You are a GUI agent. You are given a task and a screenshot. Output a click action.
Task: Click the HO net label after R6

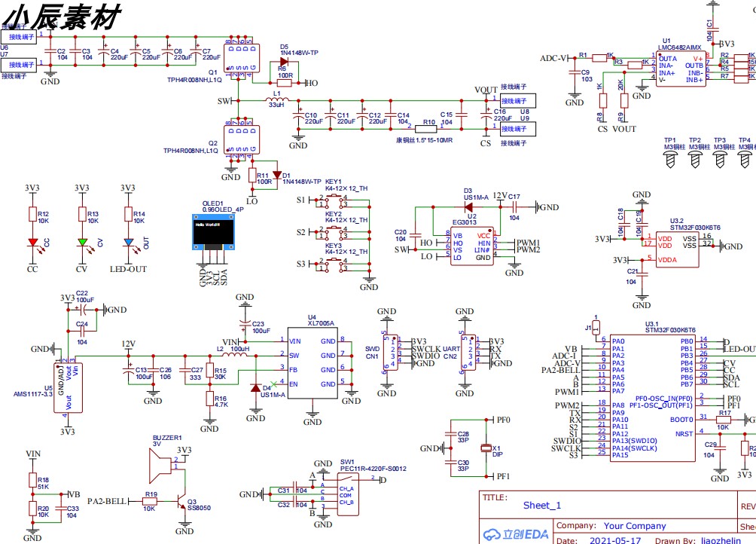(x=312, y=84)
